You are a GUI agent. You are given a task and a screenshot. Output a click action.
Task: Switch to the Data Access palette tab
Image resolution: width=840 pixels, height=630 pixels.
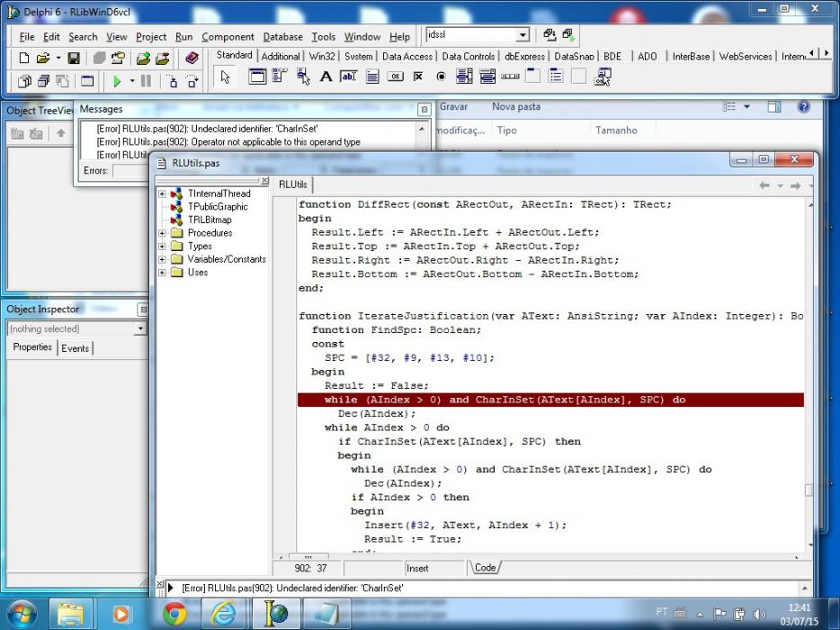[x=407, y=57]
